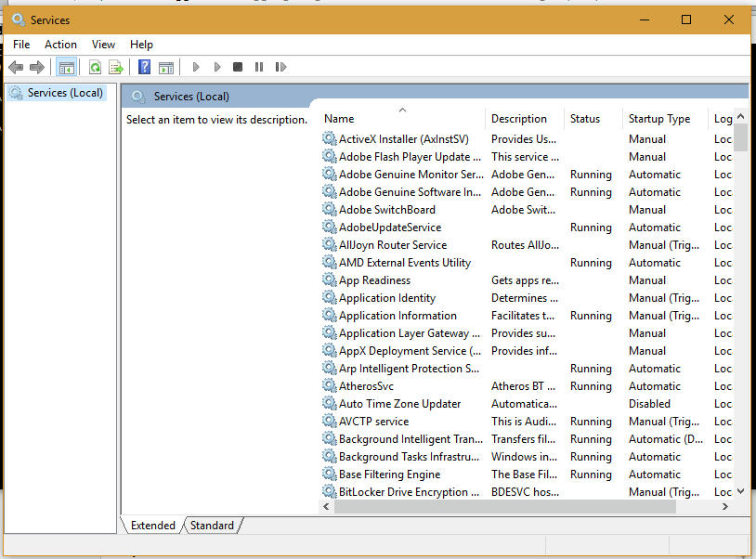The width and height of the screenshot is (756, 559).
Task: Select the Extended tab at bottom
Action: (153, 526)
